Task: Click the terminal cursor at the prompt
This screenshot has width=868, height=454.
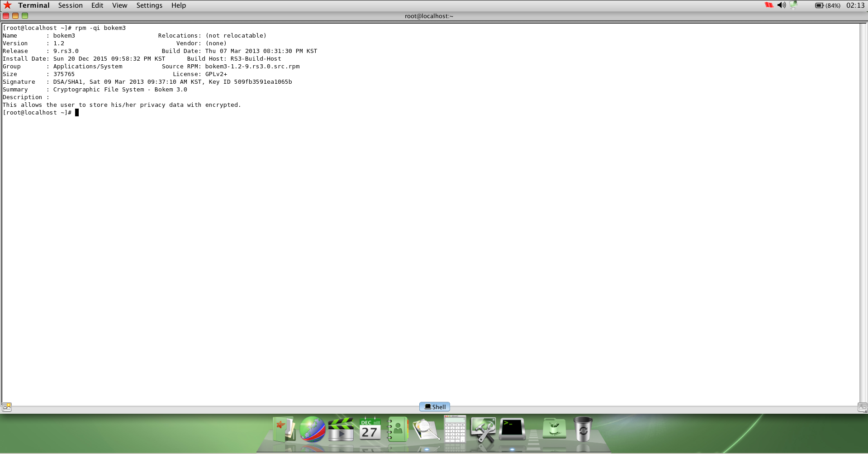Action: click(x=77, y=113)
